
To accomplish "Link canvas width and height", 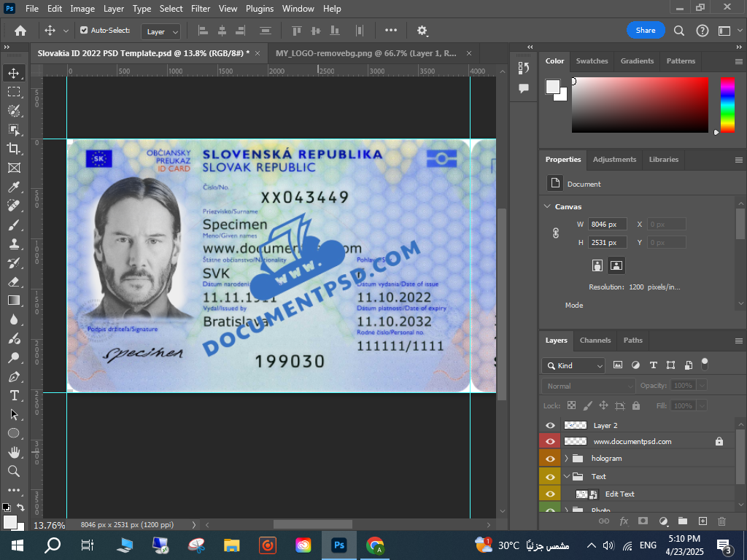I will (555, 233).
